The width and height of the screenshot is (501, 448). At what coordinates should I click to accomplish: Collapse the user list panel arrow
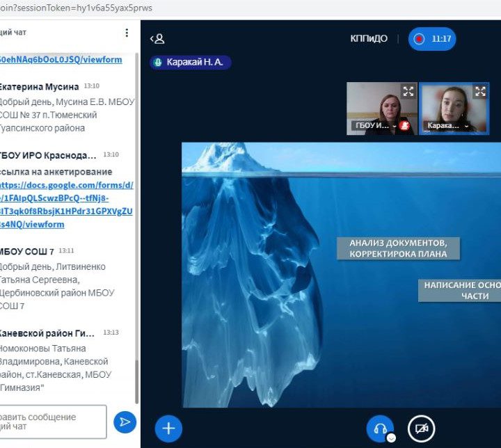(157, 39)
